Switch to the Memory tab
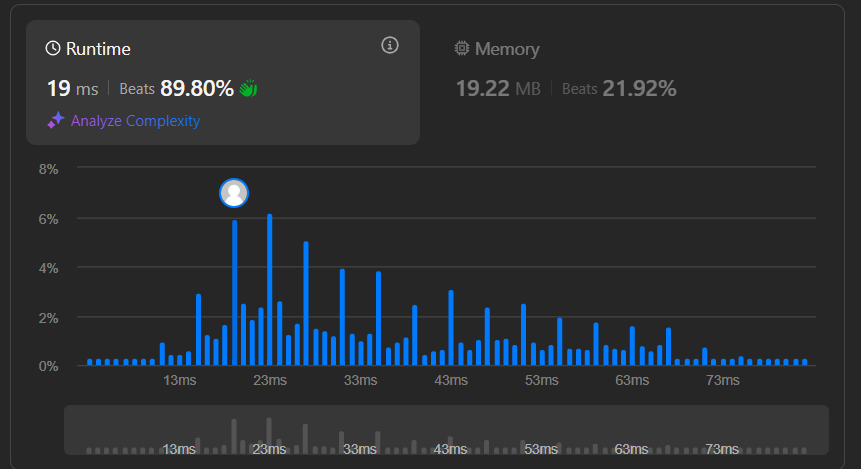Viewport: 861px width, 469px height. pos(506,48)
